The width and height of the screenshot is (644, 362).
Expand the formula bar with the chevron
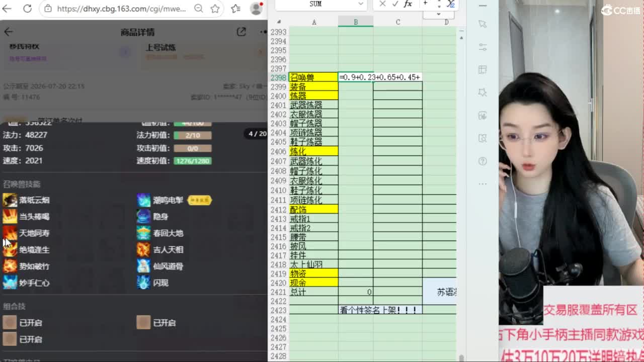[x=439, y=14]
